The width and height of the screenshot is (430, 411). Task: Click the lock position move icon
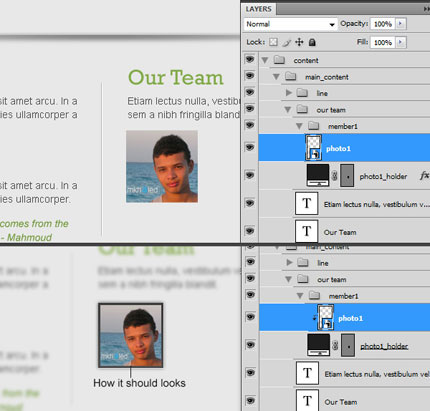[299, 42]
